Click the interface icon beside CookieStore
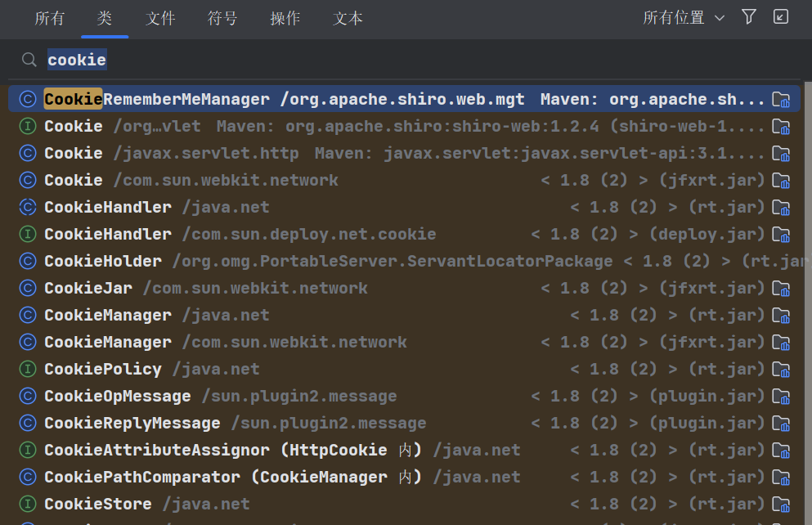 (x=27, y=504)
